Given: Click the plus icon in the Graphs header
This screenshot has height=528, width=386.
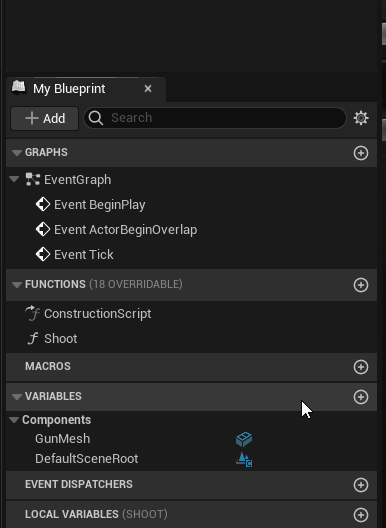Looking at the screenshot, I should pyautogui.click(x=361, y=153).
